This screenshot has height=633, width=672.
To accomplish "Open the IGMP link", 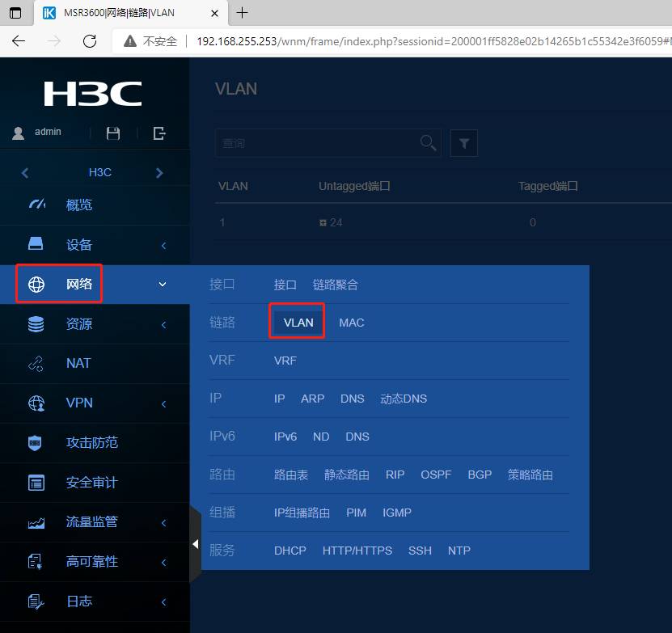I will coord(397,513).
